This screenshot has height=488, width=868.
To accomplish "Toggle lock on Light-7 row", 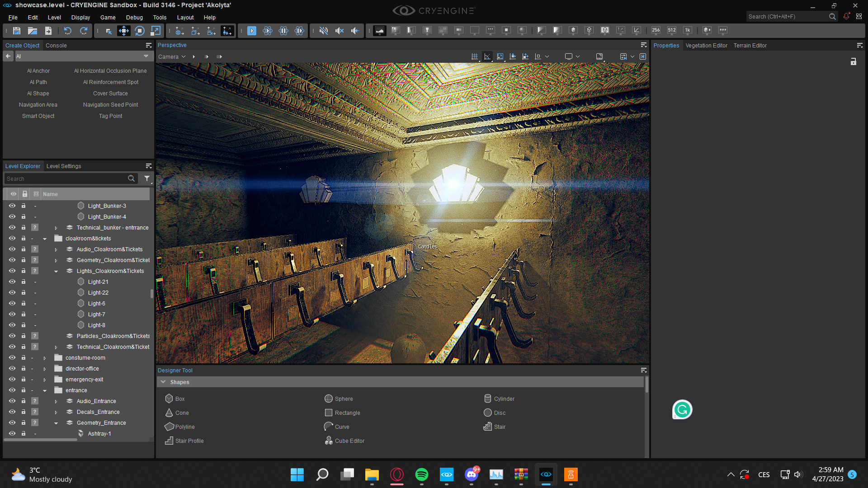I will [24, 314].
